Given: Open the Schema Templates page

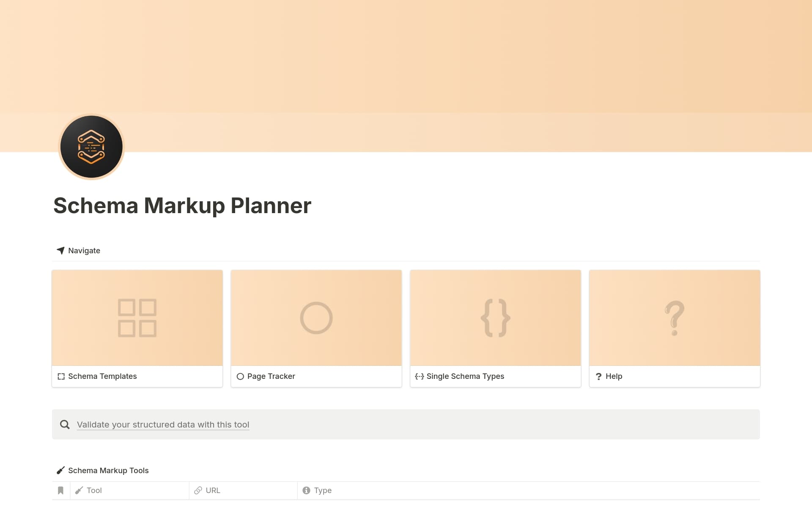Looking at the screenshot, I should tap(103, 376).
